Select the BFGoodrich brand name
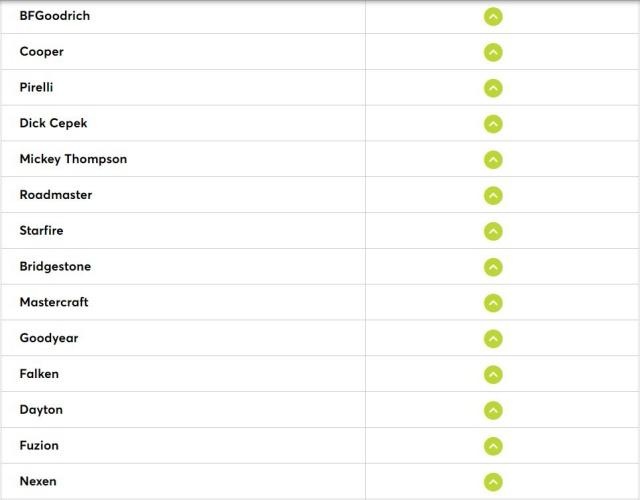The width and height of the screenshot is (640, 500). [x=55, y=16]
